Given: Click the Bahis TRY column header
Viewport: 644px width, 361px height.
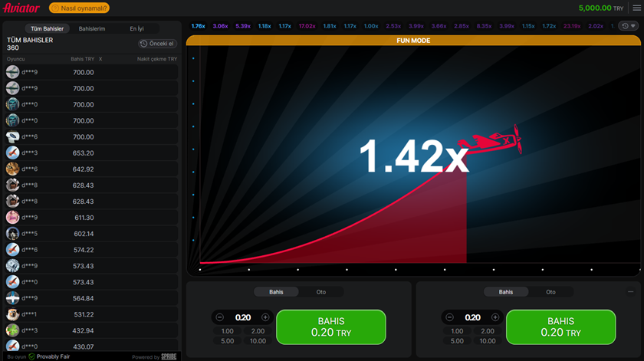Looking at the screenshot, I should pyautogui.click(x=82, y=59).
